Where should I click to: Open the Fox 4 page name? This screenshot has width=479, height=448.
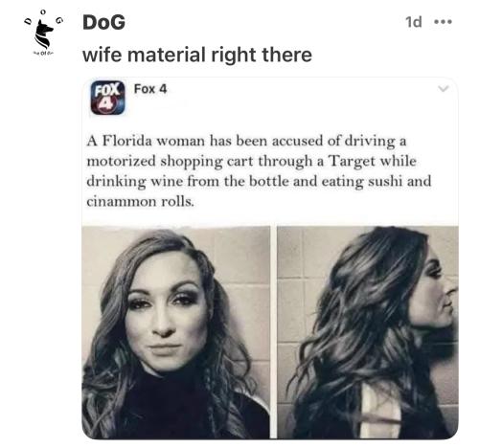150,89
